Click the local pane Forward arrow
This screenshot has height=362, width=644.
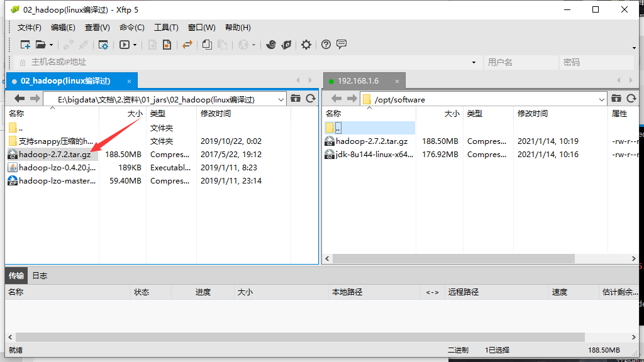click(35, 99)
